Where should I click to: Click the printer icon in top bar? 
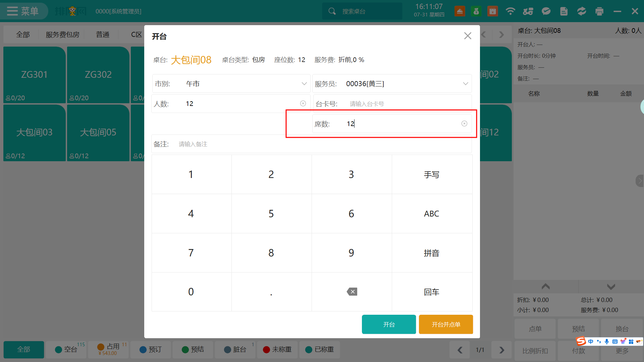click(599, 11)
